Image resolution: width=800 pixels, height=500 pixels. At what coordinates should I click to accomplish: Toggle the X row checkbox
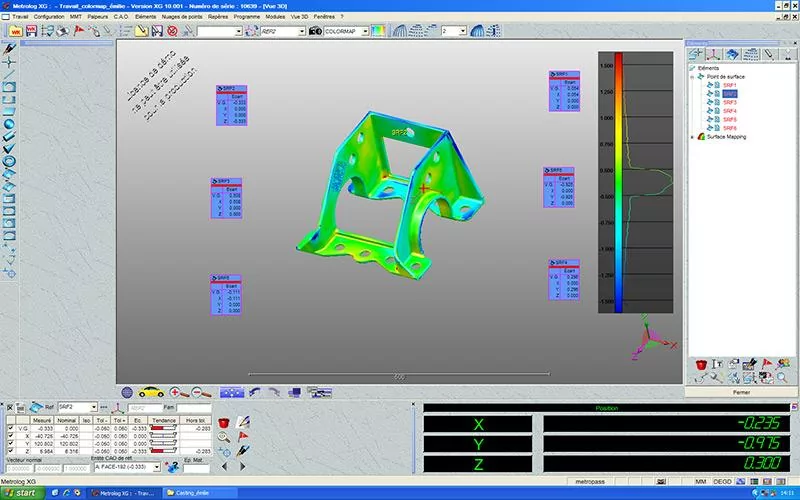point(11,436)
